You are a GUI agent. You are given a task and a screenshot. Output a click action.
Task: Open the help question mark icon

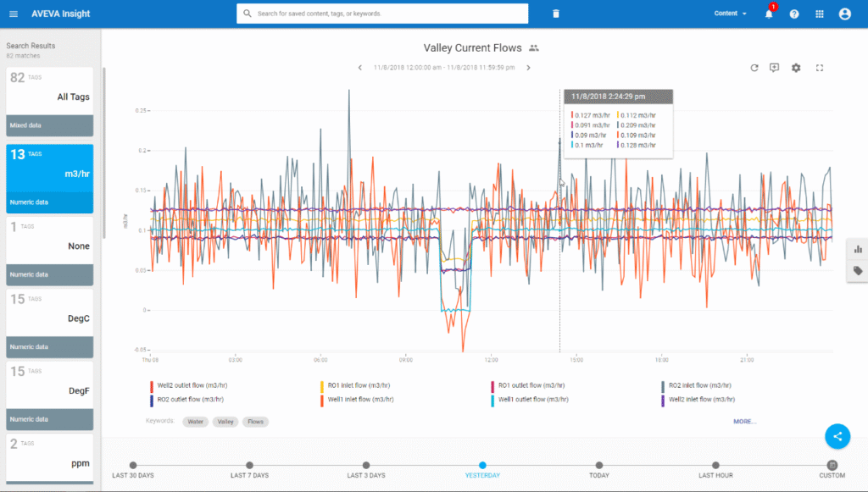pos(794,14)
